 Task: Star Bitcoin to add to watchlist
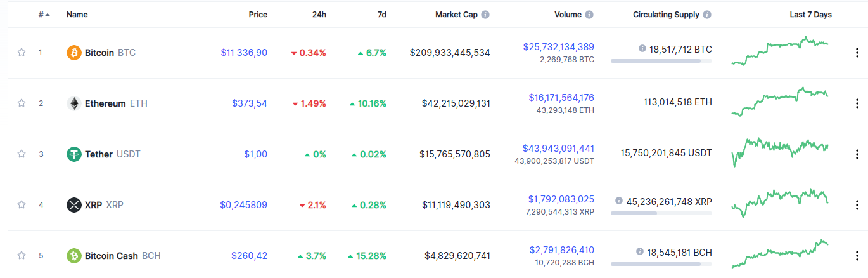coord(22,53)
